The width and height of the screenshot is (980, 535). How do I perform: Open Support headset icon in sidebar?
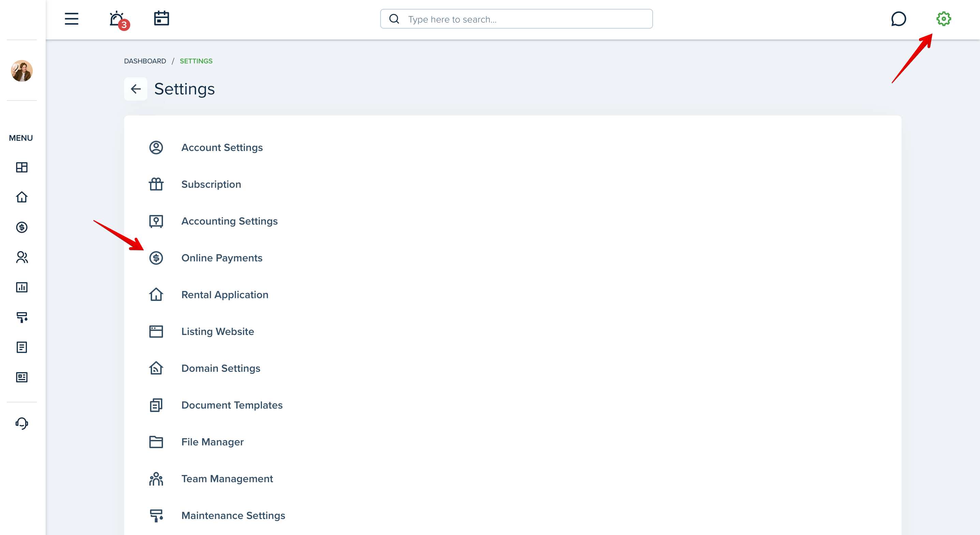click(22, 423)
